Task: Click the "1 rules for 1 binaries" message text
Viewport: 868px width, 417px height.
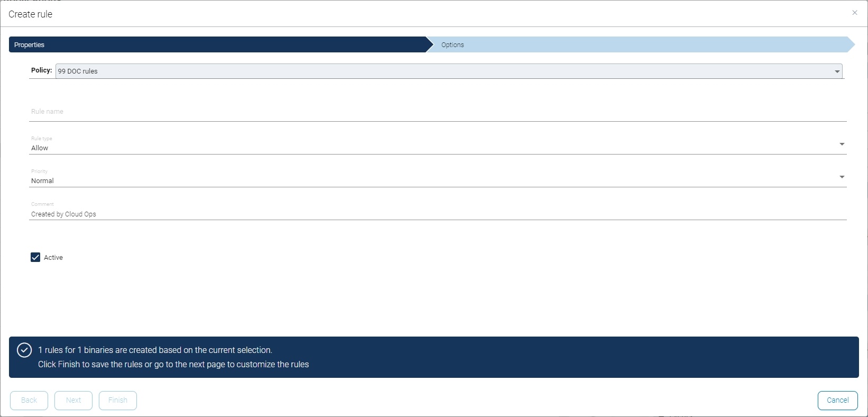Action: coord(155,350)
